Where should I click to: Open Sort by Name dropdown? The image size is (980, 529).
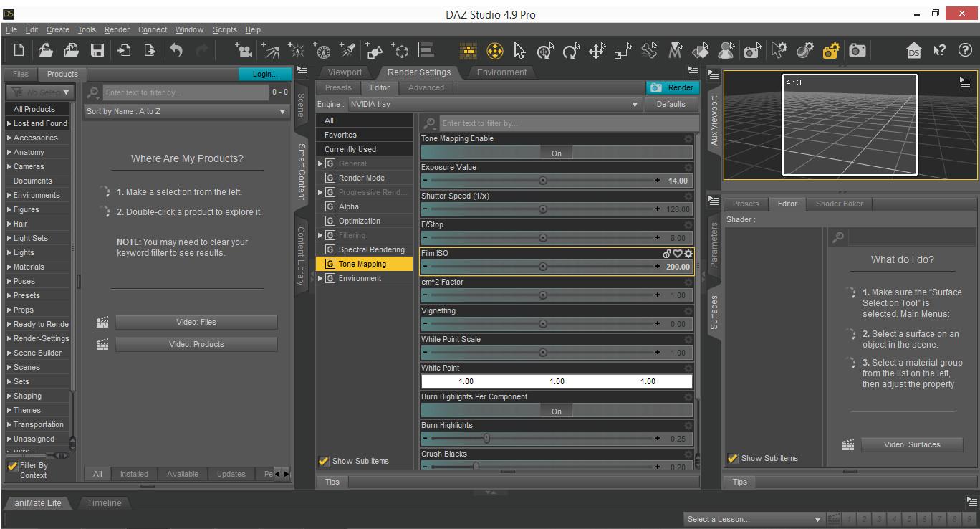pos(186,112)
